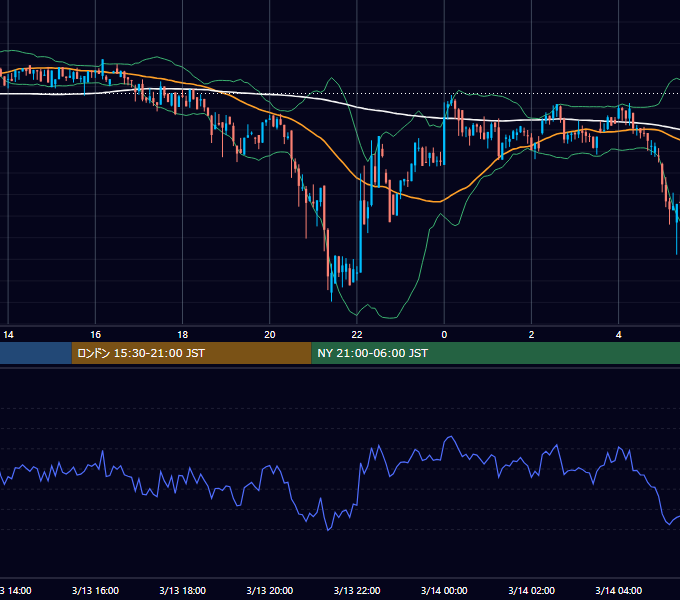Click the oscillator line's peak after midnight
The width and height of the screenshot is (680, 600).
point(451,437)
